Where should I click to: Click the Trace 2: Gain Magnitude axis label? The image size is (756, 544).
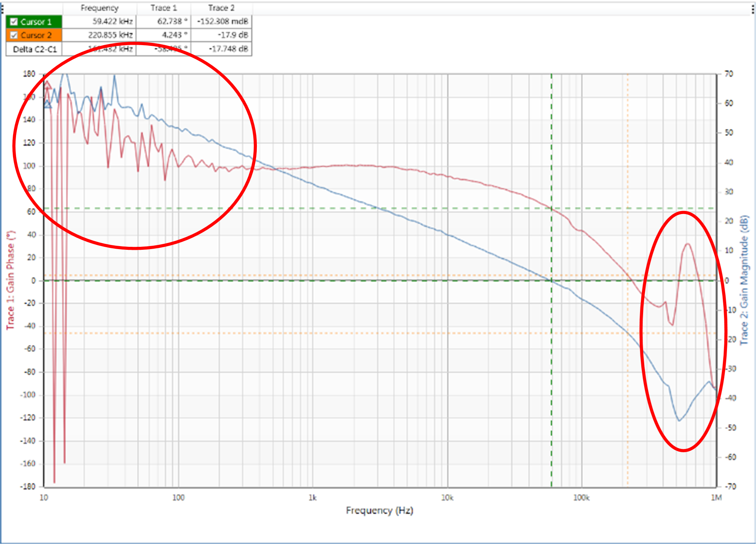tap(744, 280)
